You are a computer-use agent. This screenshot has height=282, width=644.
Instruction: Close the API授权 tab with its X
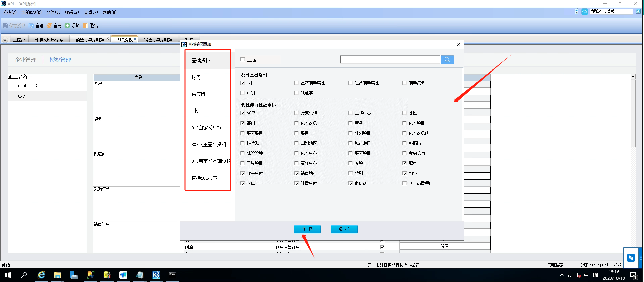[x=135, y=39]
